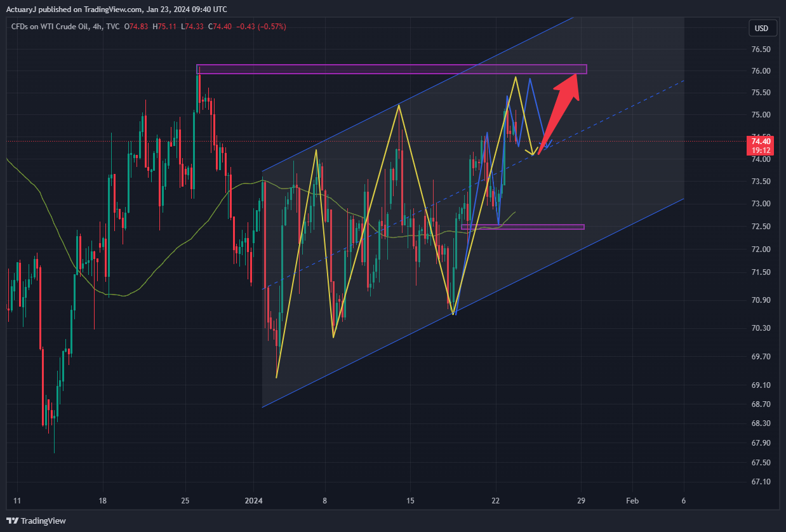786x532 pixels.
Task: Click the change value −0.43 (−0.57%)
Action: point(261,27)
